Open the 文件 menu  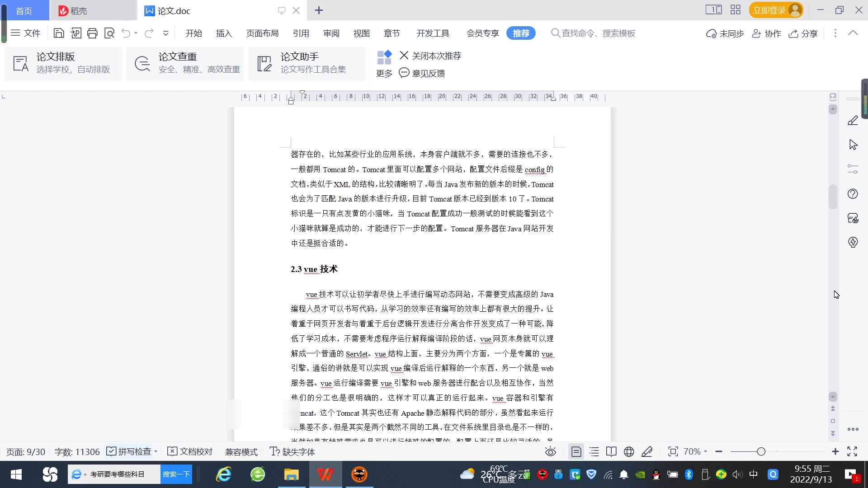click(26, 33)
